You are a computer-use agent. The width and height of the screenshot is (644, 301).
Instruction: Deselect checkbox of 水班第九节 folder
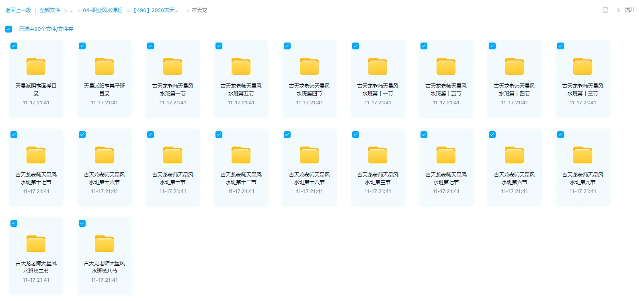point(560,134)
